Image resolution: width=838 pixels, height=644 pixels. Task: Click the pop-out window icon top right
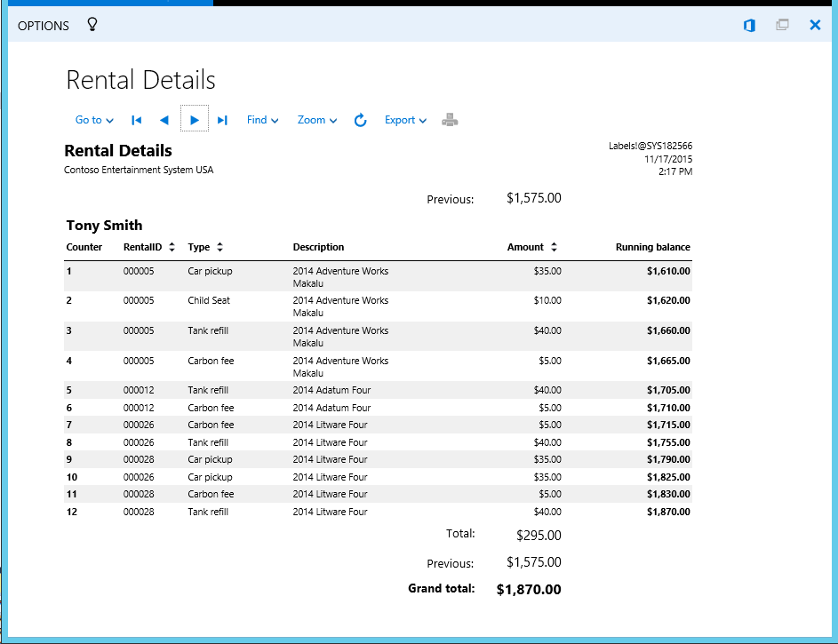point(782,25)
